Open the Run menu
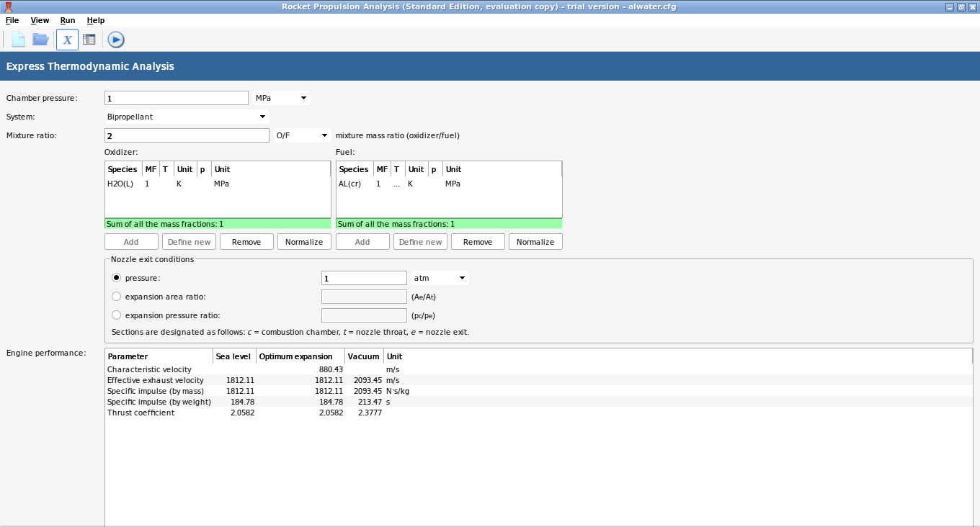The height and width of the screenshot is (527, 980). 68,21
